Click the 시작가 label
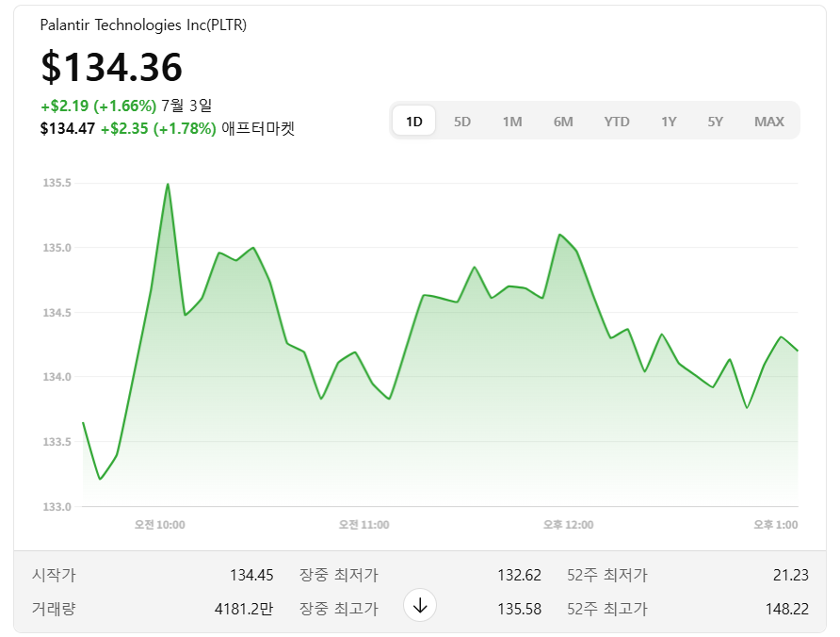 (x=54, y=575)
